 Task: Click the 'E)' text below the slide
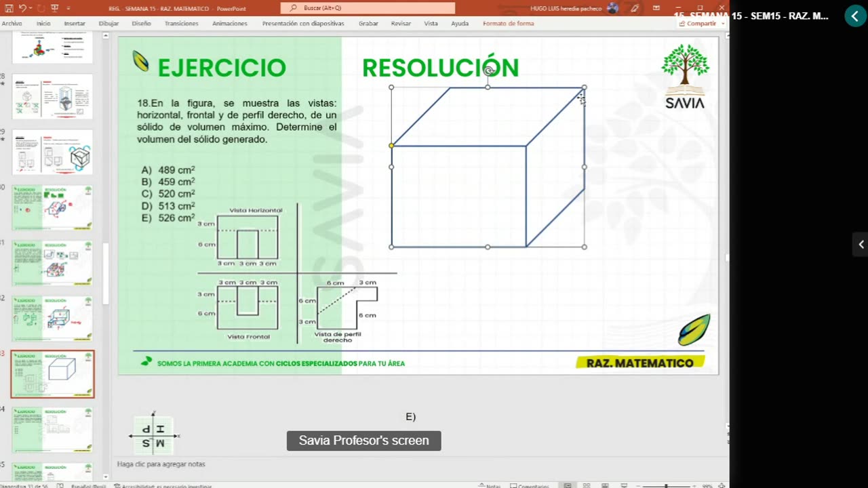pyautogui.click(x=410, y=417)
